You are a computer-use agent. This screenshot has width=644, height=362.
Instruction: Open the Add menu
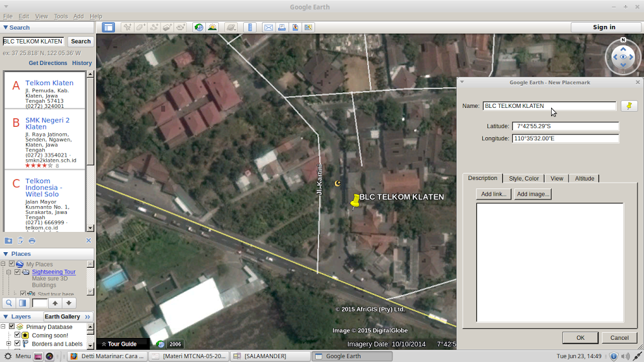[x=79, y=16]
